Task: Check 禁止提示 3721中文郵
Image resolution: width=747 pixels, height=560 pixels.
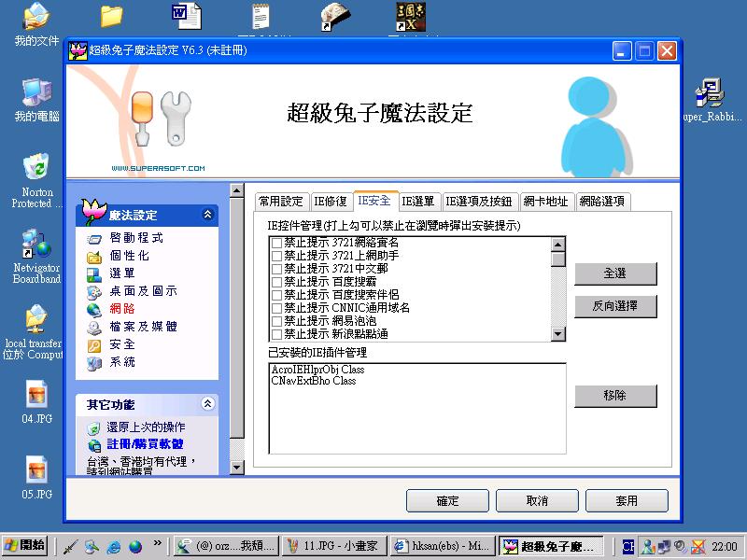Action: [x=276, y=269]
